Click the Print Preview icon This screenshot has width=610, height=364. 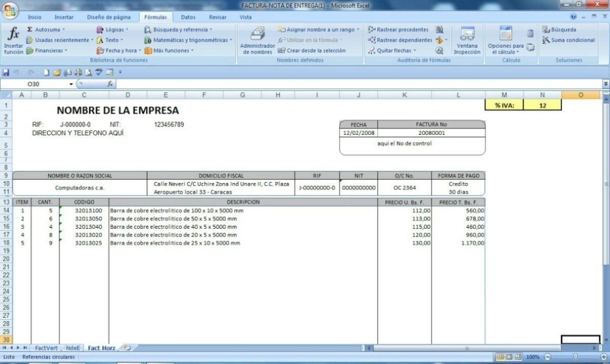pos(88,72)
